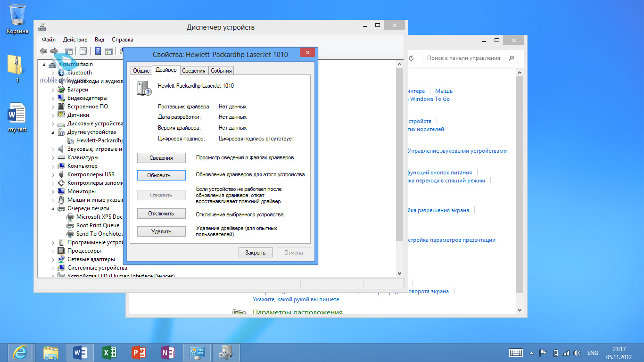644x362 pixels.
Task: Click the Обновить... driver button
Action: point(161,175)
